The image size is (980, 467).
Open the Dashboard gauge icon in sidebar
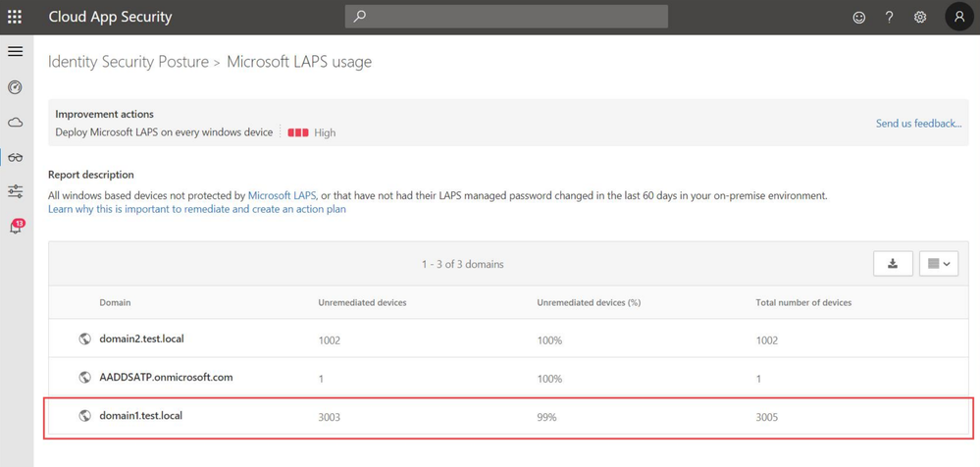tap(15, 87)
